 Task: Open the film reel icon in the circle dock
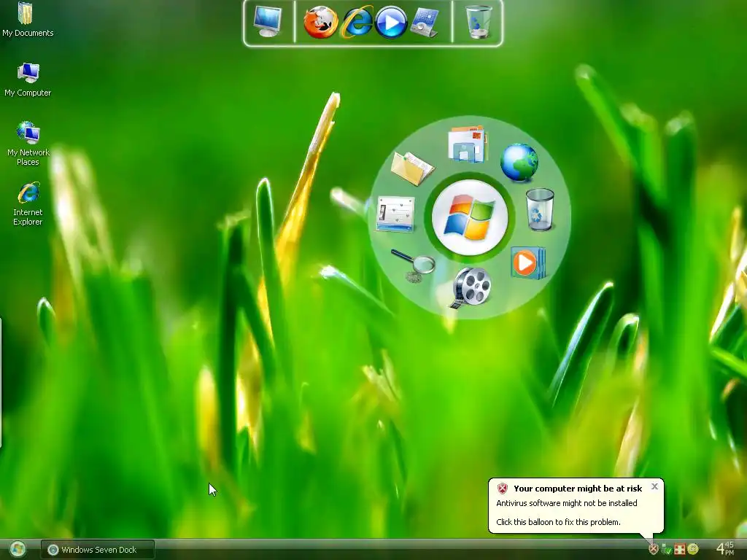[x=470, y=287]
